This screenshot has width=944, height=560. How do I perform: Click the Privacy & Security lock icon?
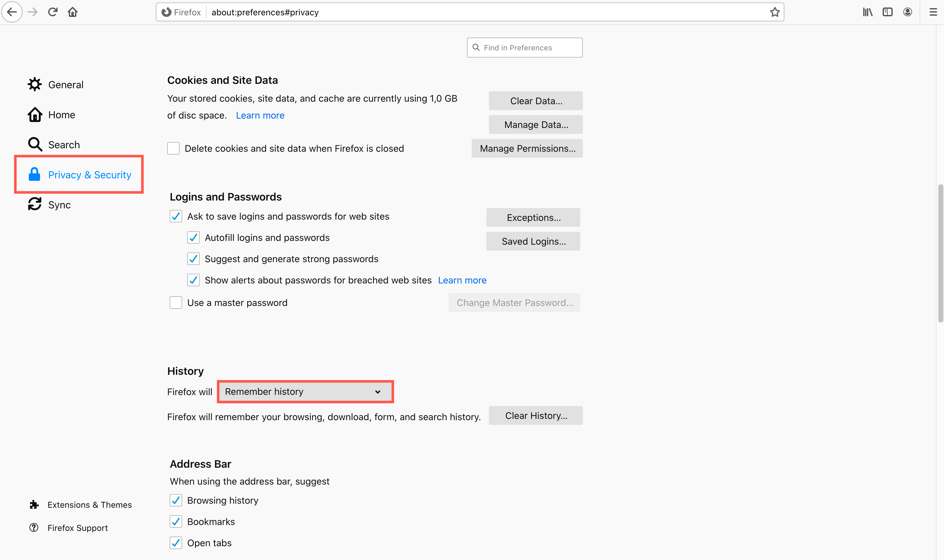click(x=34, y=174)
